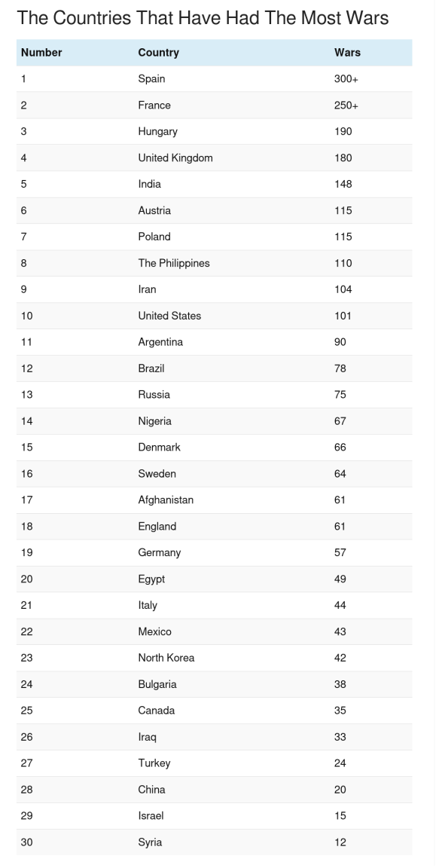Click the Turkey country cell

pyautogui.click(x=154, y=763)
